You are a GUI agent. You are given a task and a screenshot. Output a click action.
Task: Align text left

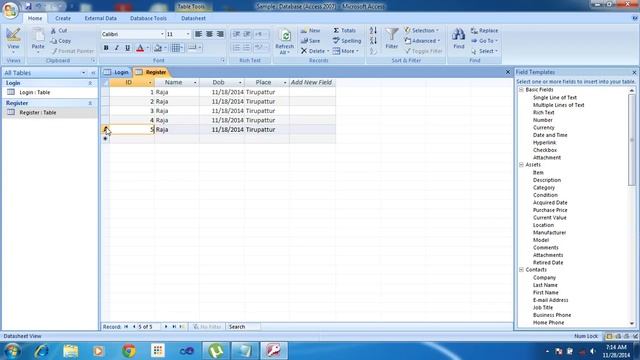point(198,34)
